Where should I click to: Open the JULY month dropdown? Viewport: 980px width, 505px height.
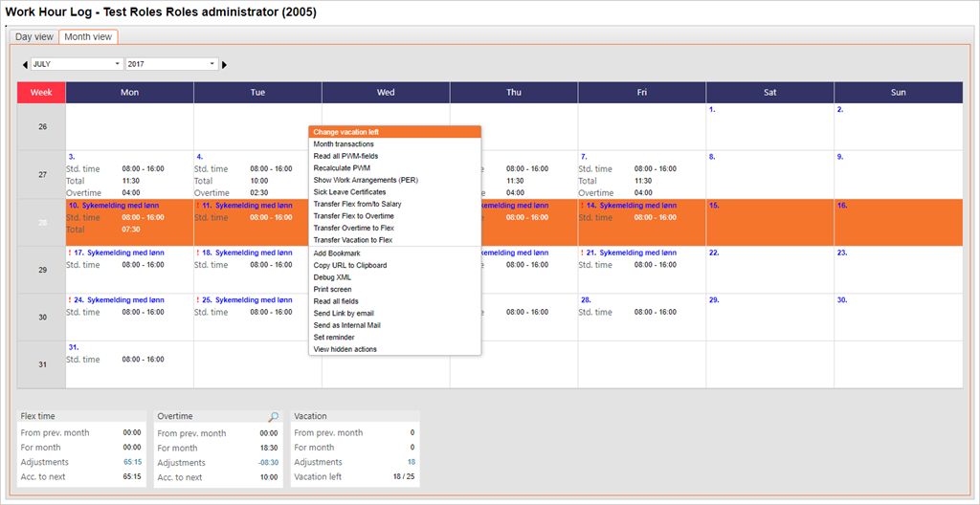click(77, 64)
